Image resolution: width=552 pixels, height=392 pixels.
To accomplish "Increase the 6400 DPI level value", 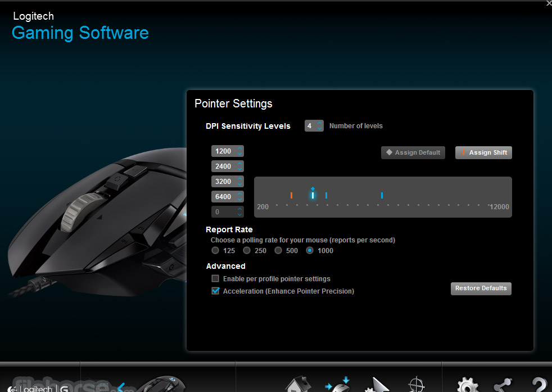I will pos(239,194).
